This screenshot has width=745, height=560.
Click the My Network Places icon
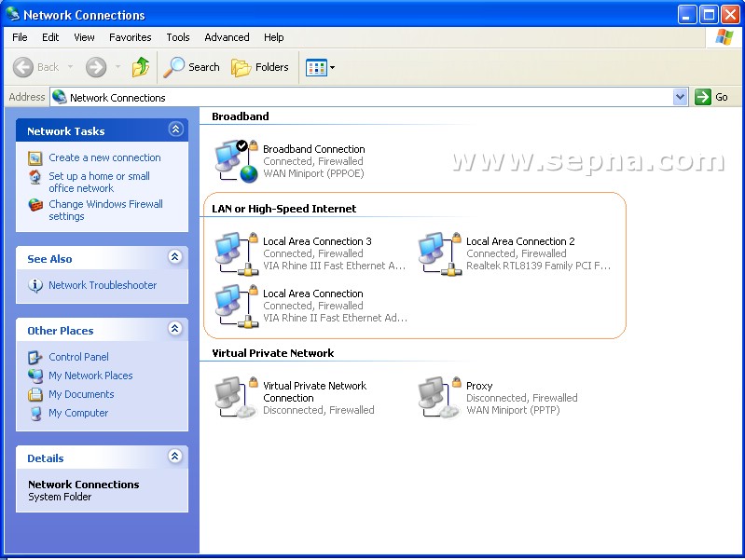[x=35, y=376]
